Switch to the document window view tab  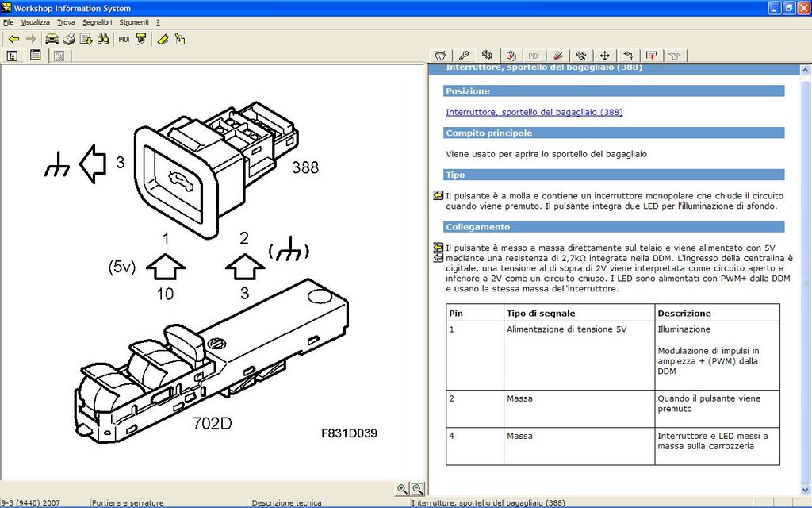[35, 55]
